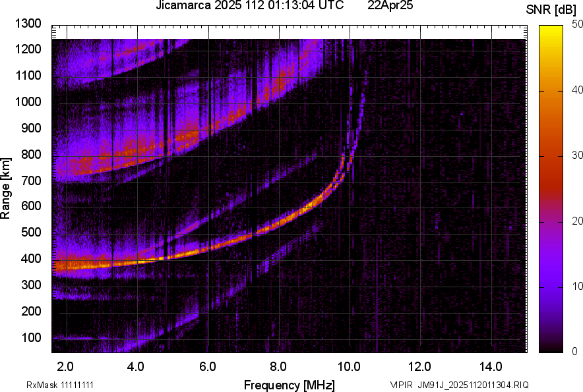Click the 'Range [km]' axis label
Screen dimensions: 583x392
click(x=5, y=188)
